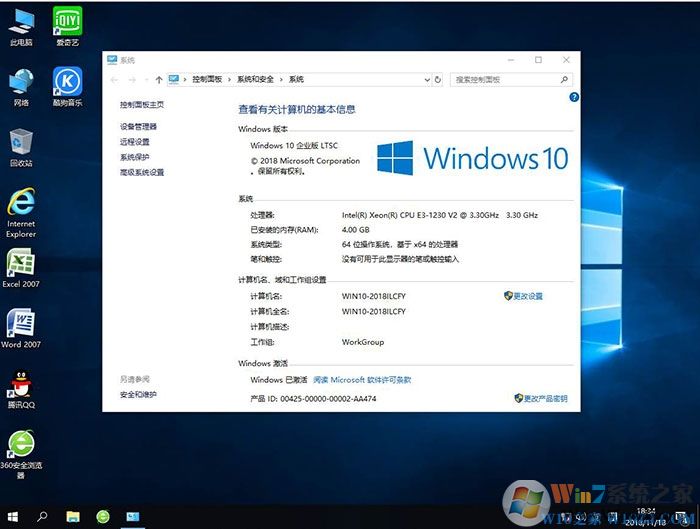Screen dimensions: 700x529
Task: Click the Search Control Panel (搜索控制面板) box
Action: point(507,79)
